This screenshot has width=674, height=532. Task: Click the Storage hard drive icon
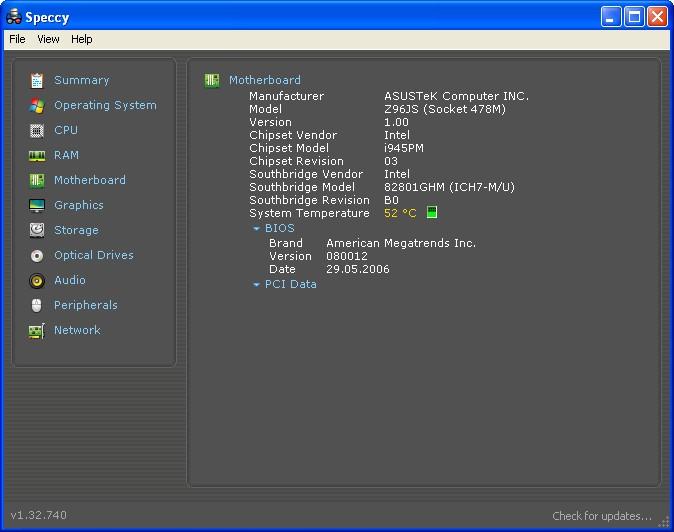point(37,230)
